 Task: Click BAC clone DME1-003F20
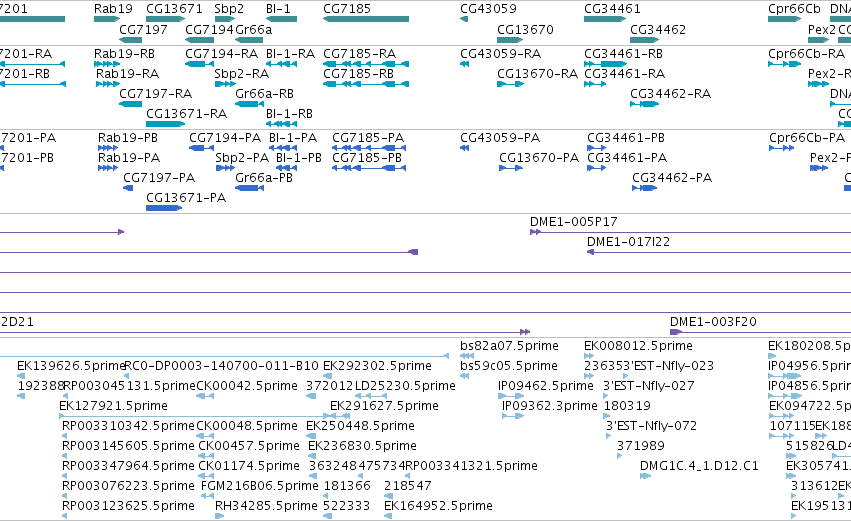713,322
